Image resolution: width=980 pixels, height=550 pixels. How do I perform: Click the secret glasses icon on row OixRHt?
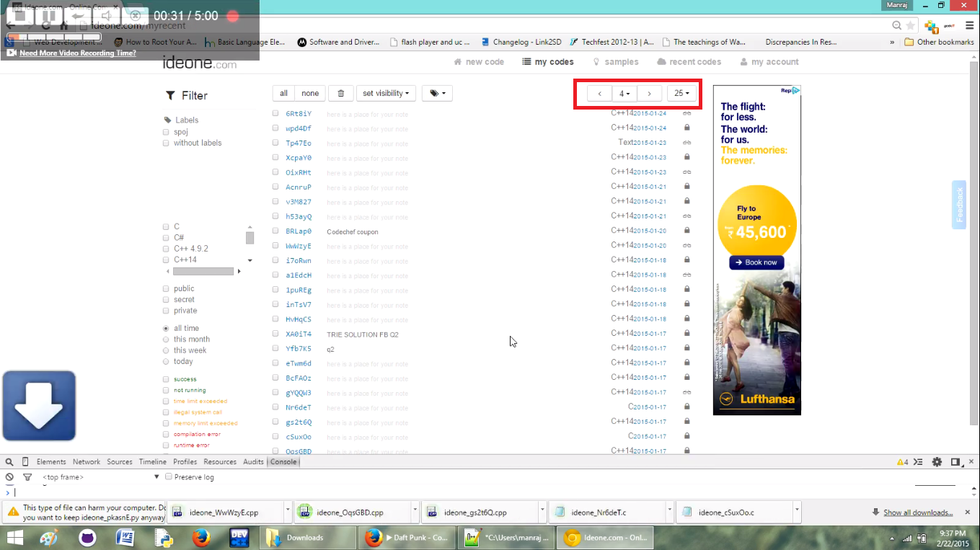687,172
